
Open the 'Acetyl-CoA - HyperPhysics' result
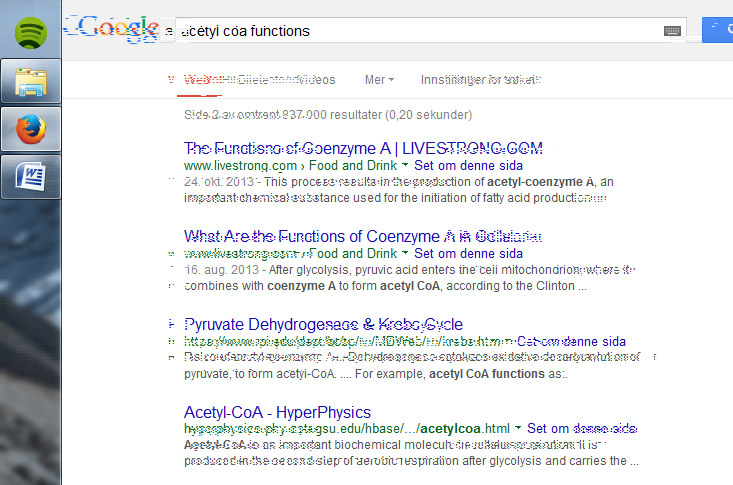[x=277, y=413]
